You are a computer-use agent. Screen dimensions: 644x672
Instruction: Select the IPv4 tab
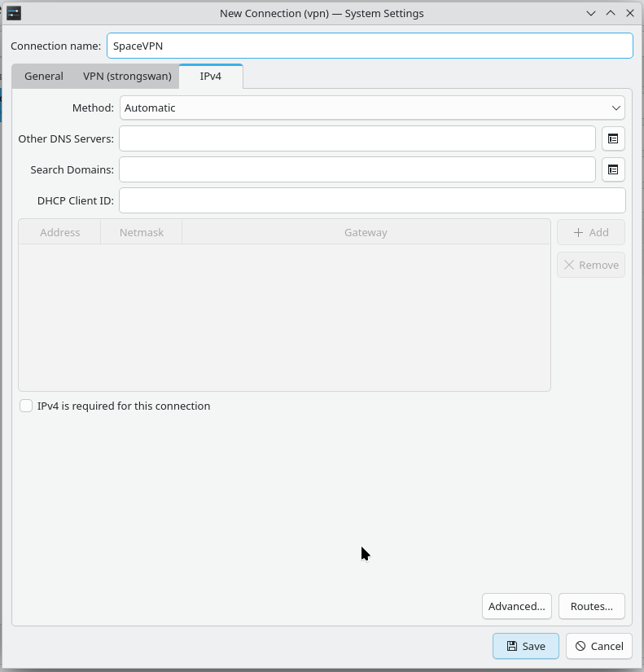(210, 76)
